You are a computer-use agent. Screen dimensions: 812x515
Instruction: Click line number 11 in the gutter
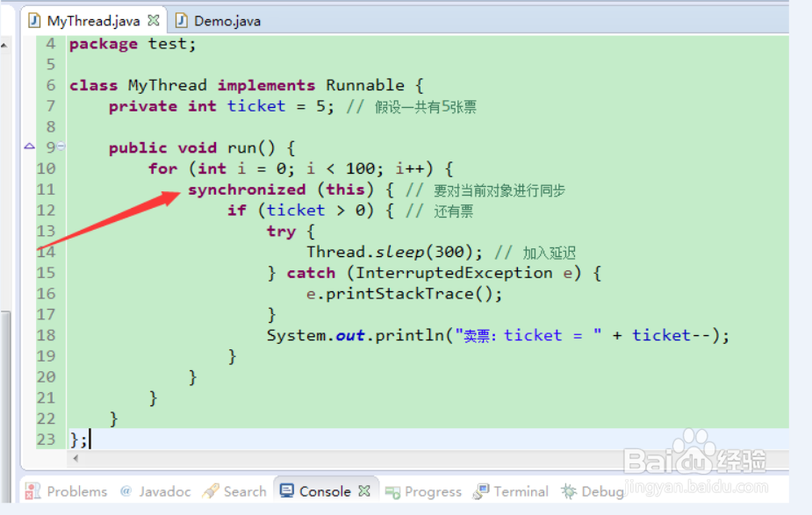(x=46, y=190)
